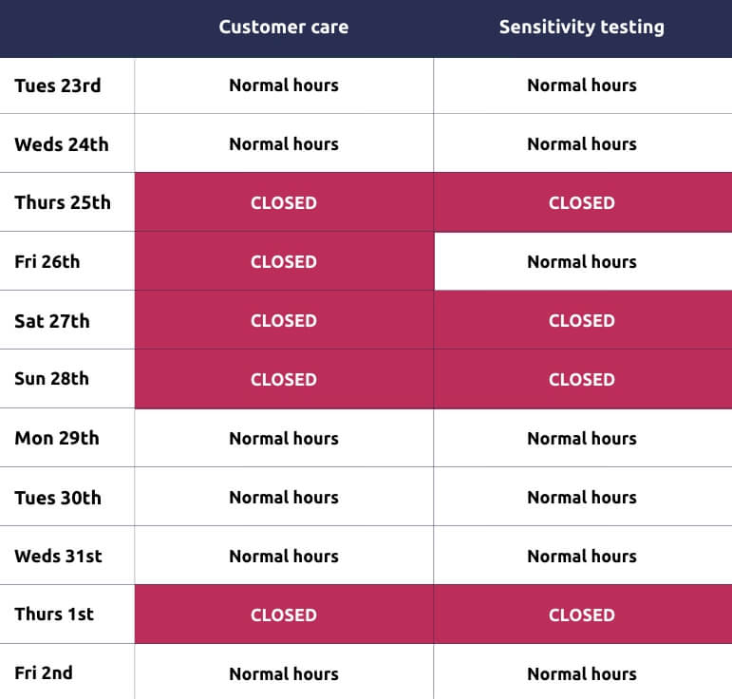The height and width of the screenshot is (700, 732).
Task: Select the Fri 2nd date label
Action: tap(44, 673)
